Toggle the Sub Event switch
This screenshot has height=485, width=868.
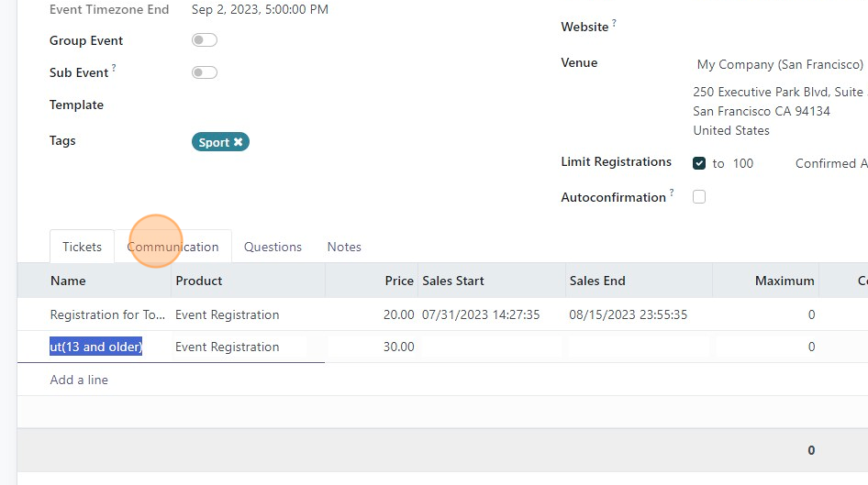pyautogui.click(x=205, y=72)
